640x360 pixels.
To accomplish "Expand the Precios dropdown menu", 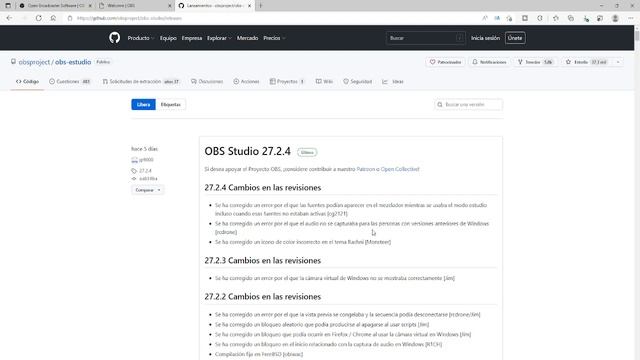I will 274,38.
